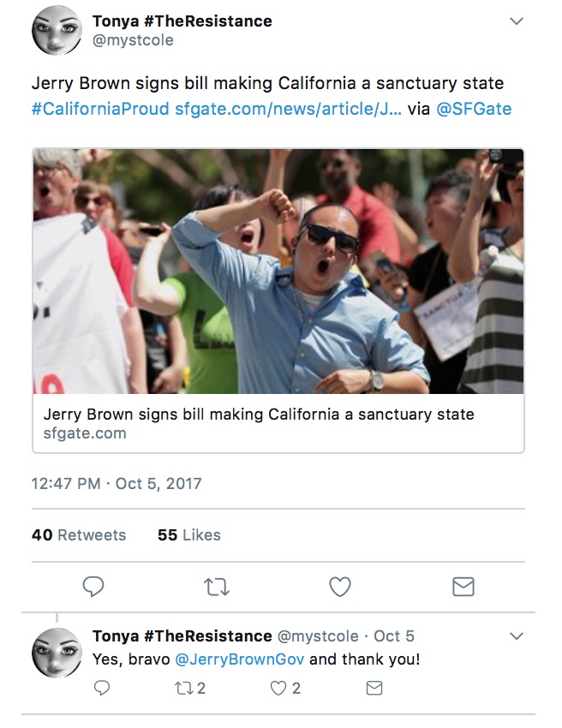
Task: Click Tonya #TheResistance's profile picture
Action: point(57,27)
